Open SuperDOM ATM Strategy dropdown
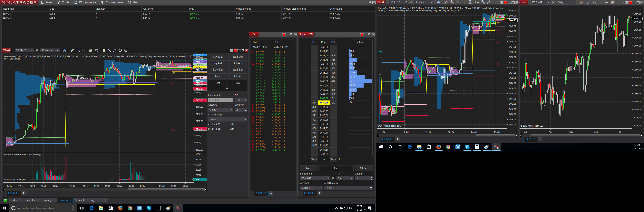Image resolution: width=644 pixels, height=212 pixels. tap(348, 188)
